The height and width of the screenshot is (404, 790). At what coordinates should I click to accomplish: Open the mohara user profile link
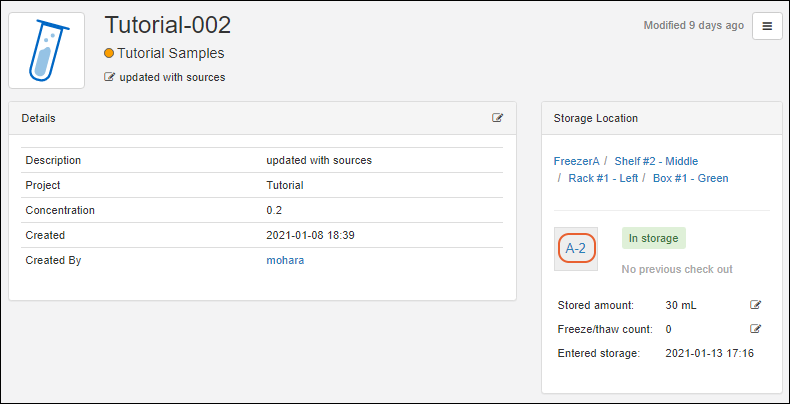285,260
